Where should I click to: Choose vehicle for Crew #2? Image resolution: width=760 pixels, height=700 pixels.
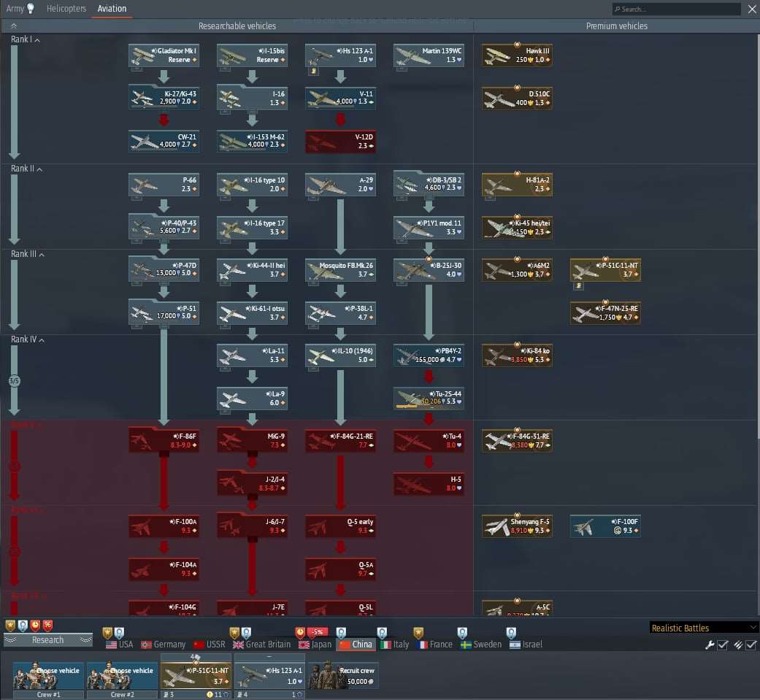pyautogui.click(x=122, y=676)
